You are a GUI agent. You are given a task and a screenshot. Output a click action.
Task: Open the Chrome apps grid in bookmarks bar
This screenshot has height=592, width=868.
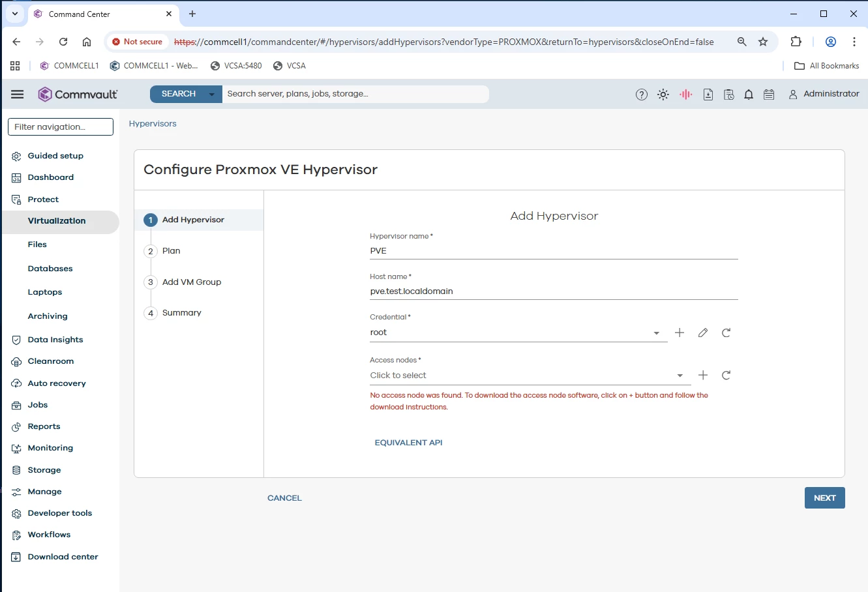[15, 66]
